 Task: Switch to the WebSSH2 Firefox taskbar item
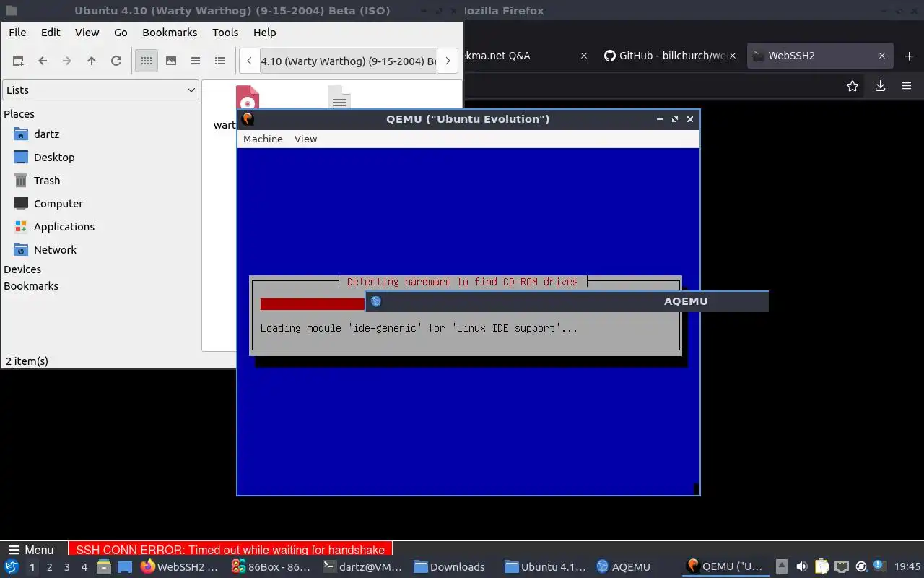click(x=180, y=567)
